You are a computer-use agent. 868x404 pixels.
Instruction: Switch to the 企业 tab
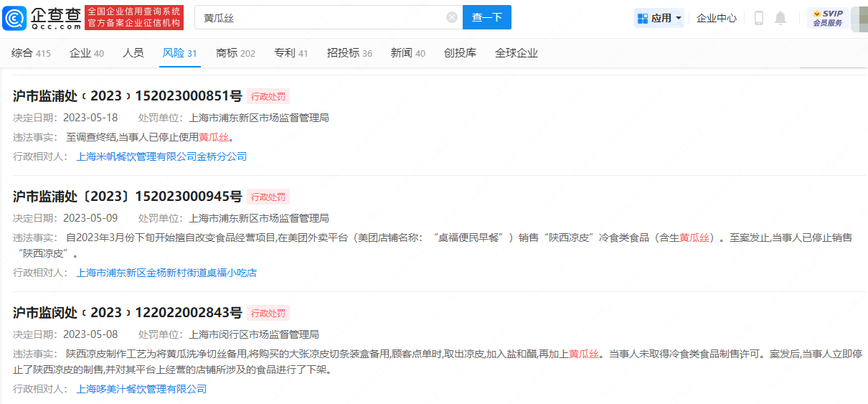tap(86, 53)
